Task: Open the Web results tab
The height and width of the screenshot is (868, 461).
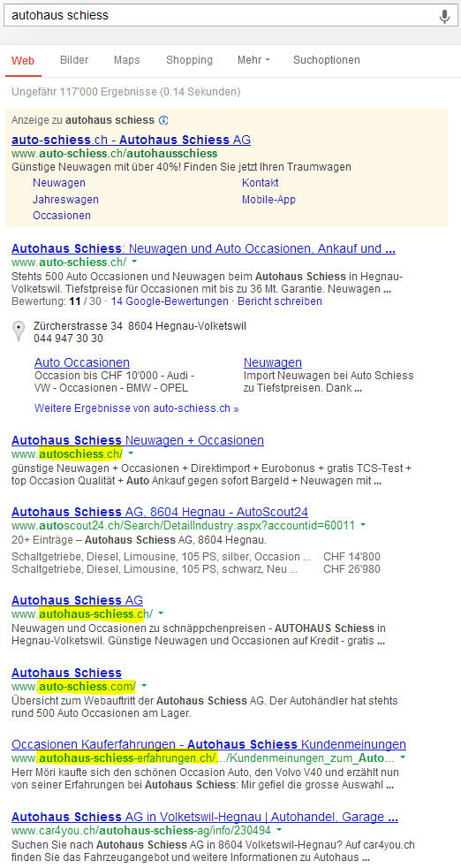Action: pyautogui.click(x=23, y=60)
